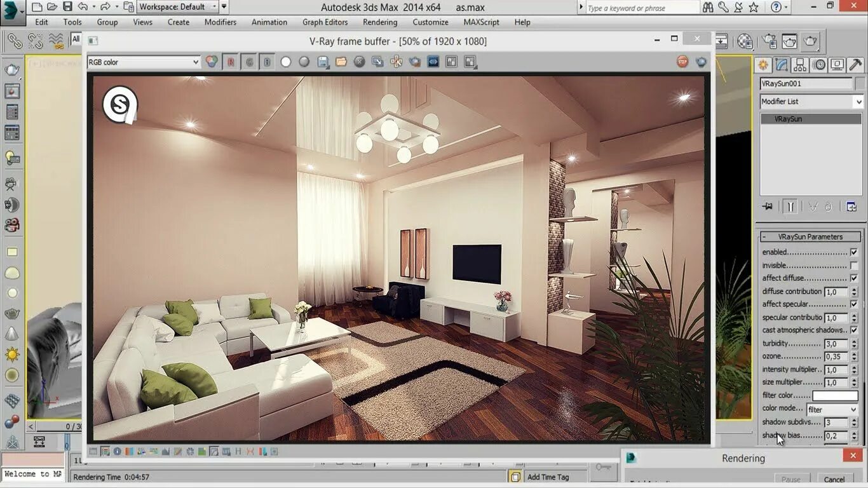Toggle affect specular checkbox
Viewport: 868px width, 488px height.
(x=853, y=304)
